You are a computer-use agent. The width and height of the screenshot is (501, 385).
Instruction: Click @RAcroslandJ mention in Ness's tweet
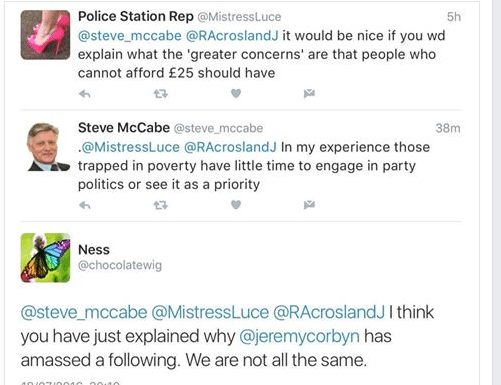pyautogui.click(x=329, y=312)
